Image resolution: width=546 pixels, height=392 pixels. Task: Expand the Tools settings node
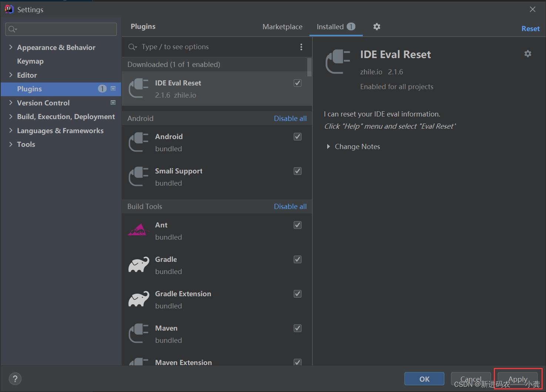pyautogui.click(x=11, y=144)
